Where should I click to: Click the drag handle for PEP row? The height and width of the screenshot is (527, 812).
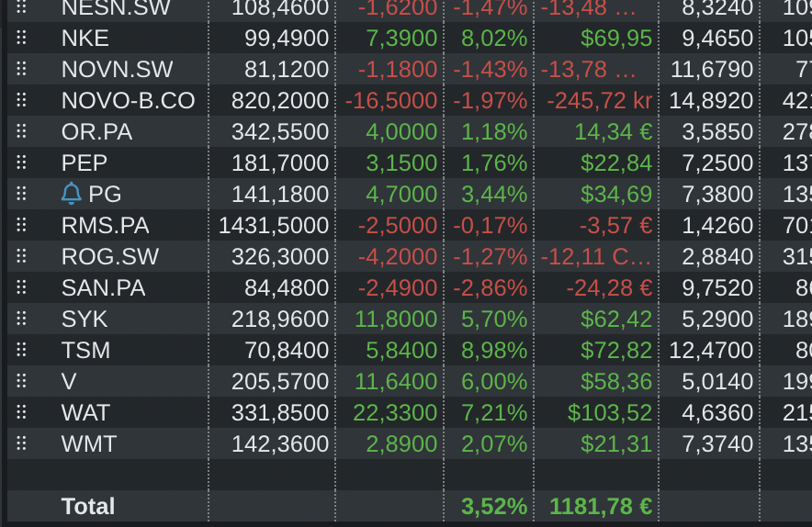click(x=21, y=163)
